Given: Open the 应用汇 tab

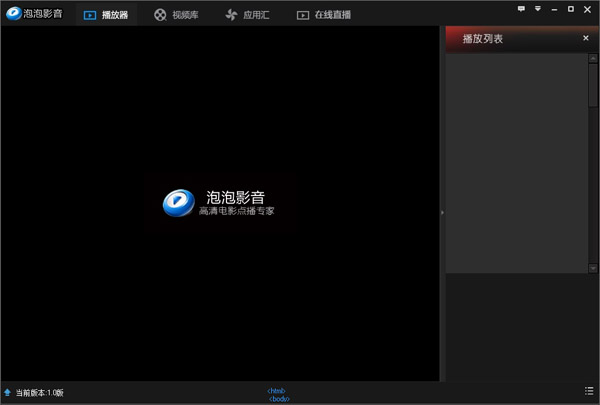Looking at the screenshot, I should pos(247,15).
